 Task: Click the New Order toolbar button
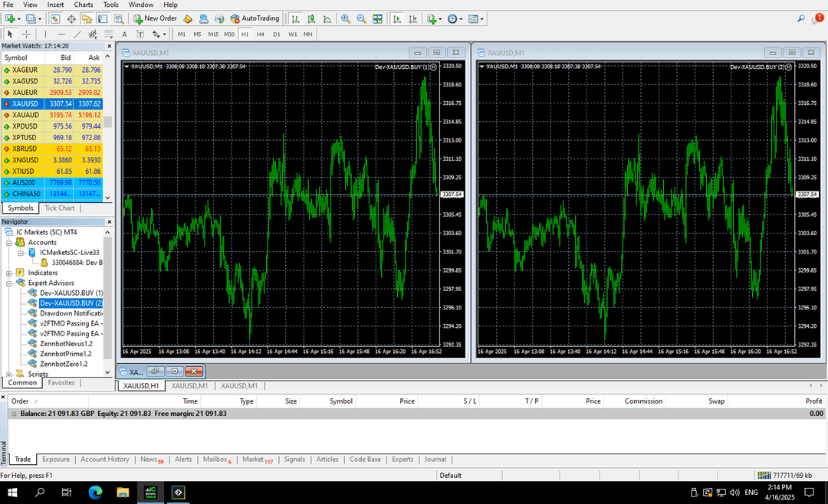[156, 18]
